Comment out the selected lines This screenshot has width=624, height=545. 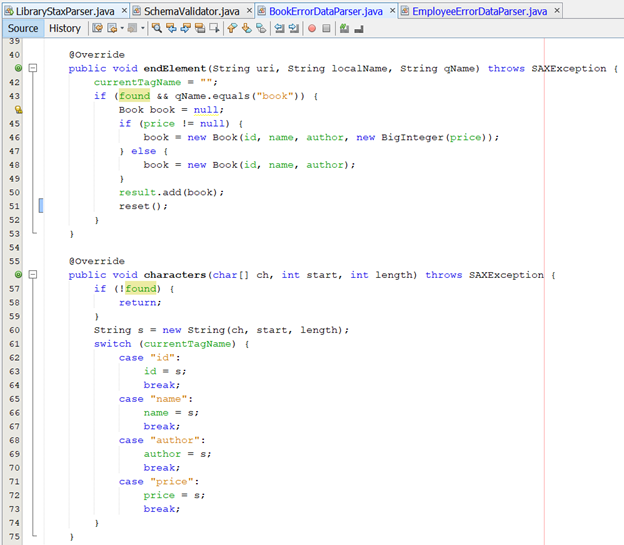[x=345, y=28]
